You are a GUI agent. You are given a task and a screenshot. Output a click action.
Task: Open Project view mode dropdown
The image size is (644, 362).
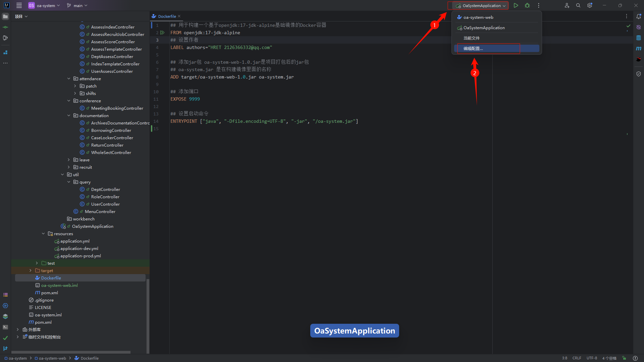tap(21, 16)
